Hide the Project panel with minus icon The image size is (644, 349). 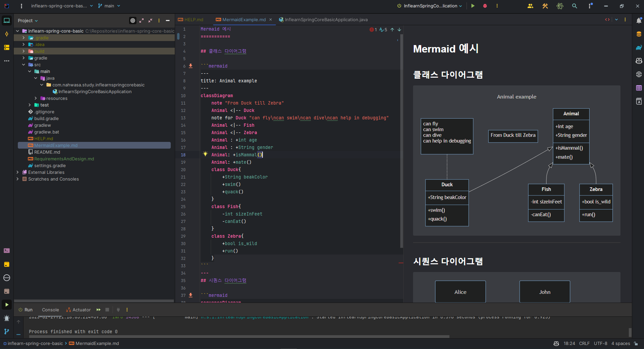coord(168,21)
